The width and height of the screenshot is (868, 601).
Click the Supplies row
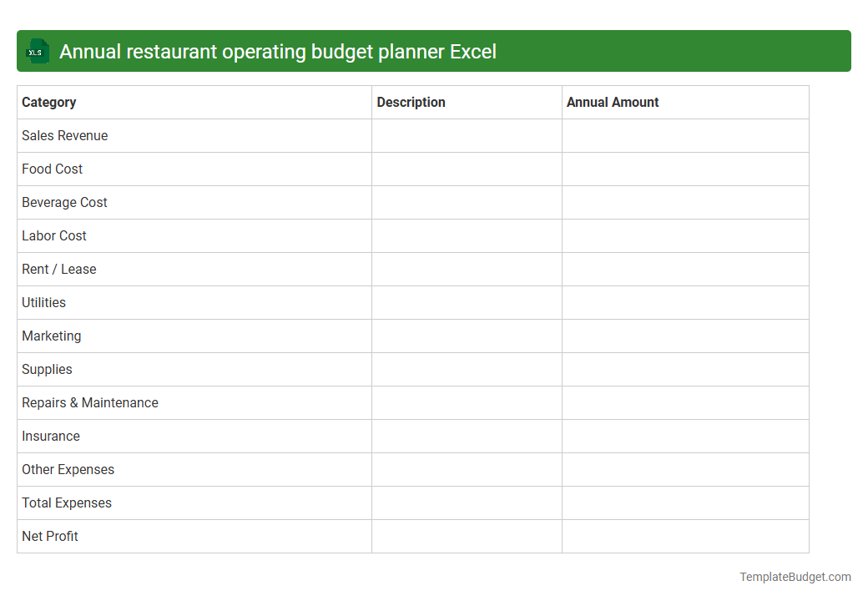47,369
